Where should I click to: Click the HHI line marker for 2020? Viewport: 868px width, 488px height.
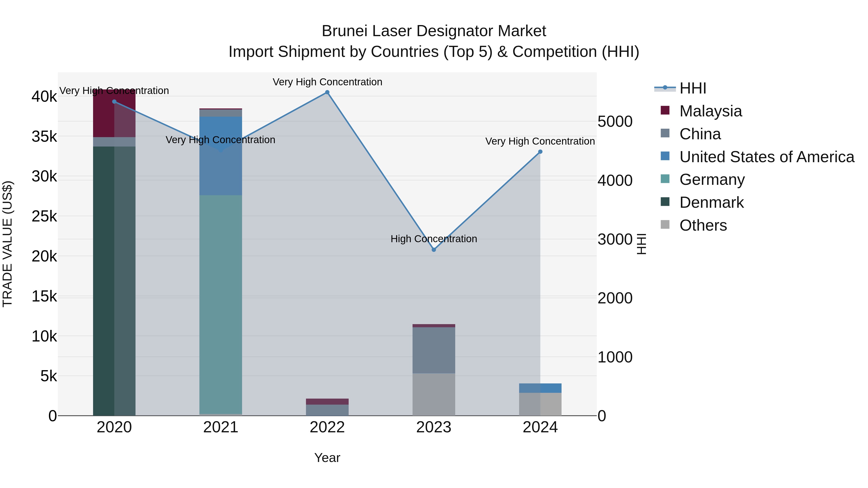[114, 102]
